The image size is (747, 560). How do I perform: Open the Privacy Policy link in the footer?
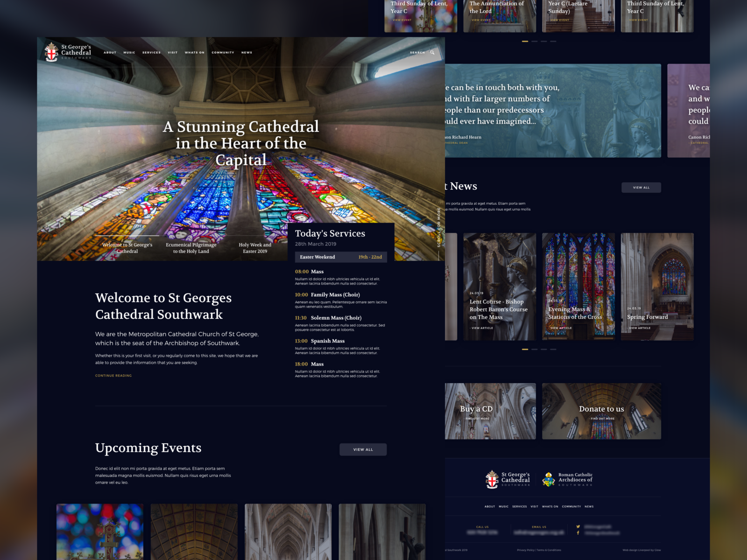point(526,550)
